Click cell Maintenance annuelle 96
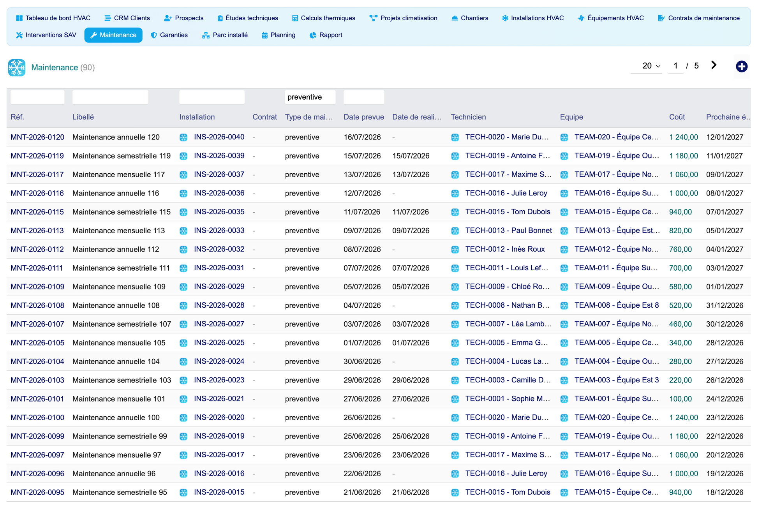Screen dimensions: 758x532 [114, 474]
